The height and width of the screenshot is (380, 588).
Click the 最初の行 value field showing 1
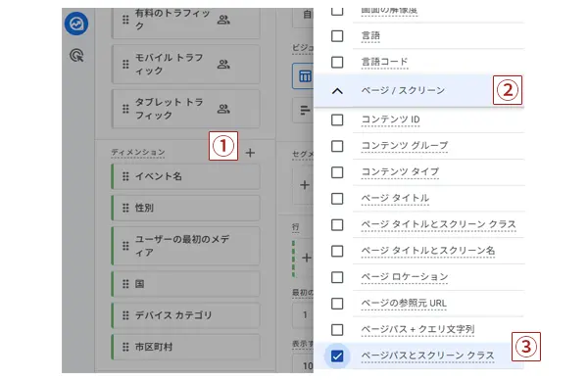[303, 315]
